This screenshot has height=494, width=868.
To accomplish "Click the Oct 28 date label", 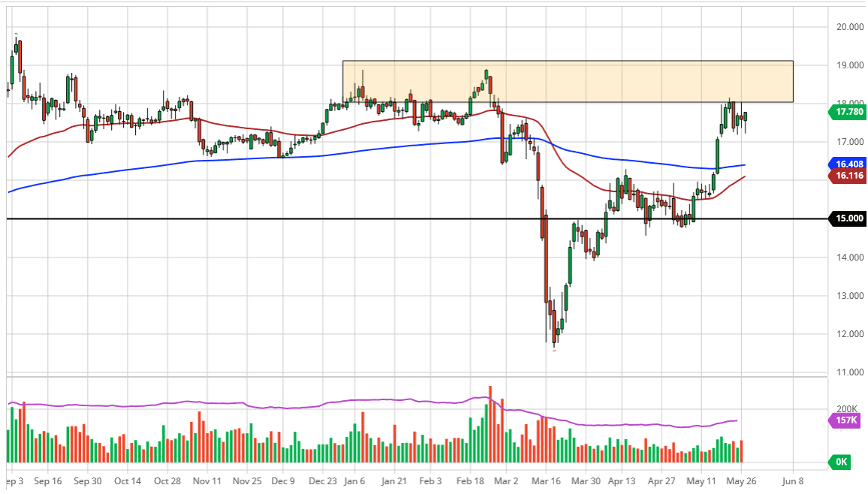I will coord(167,481).
